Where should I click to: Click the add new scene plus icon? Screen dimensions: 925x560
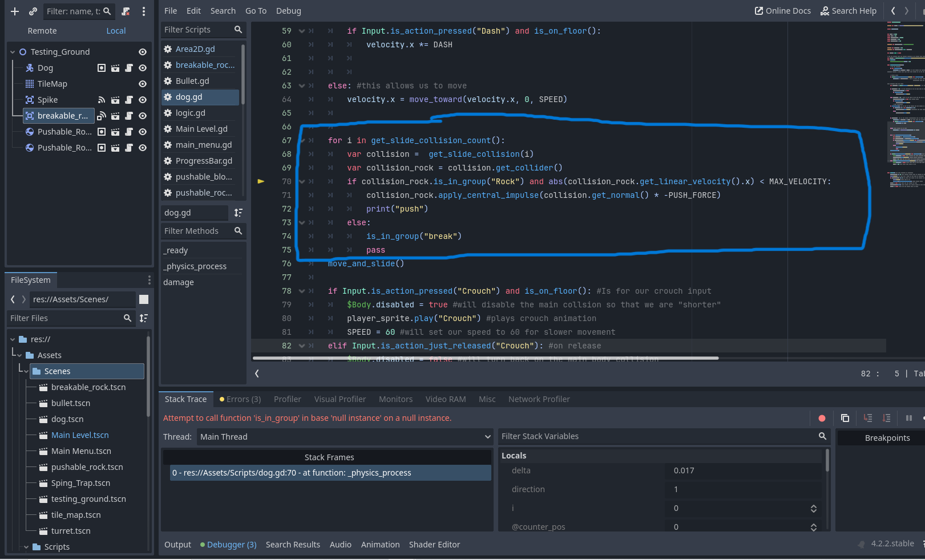coord(14,11)
